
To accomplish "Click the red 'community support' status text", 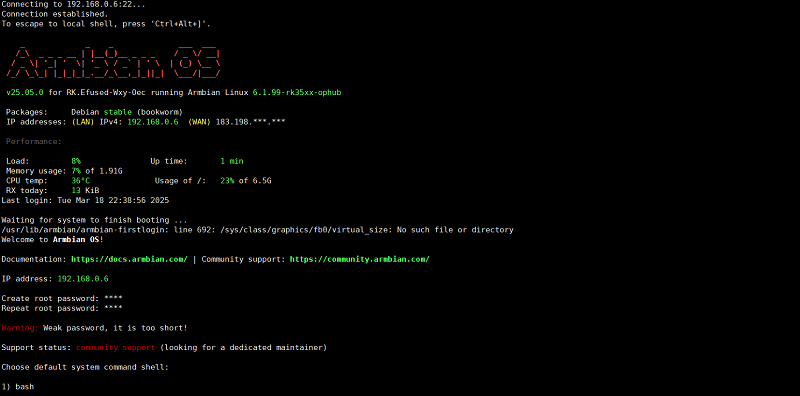I will pyautogui.click(x=115, y=348).
